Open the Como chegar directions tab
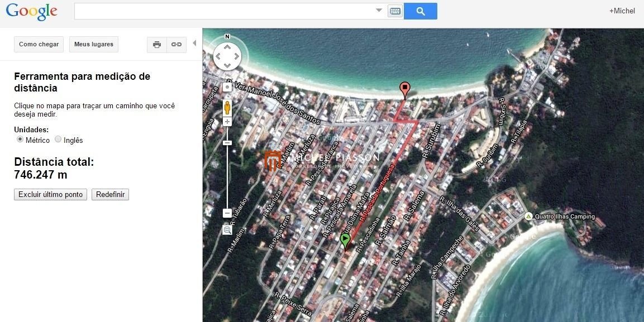Image resolution: width=644 pixels, height=322 pixels. (39, 45)
